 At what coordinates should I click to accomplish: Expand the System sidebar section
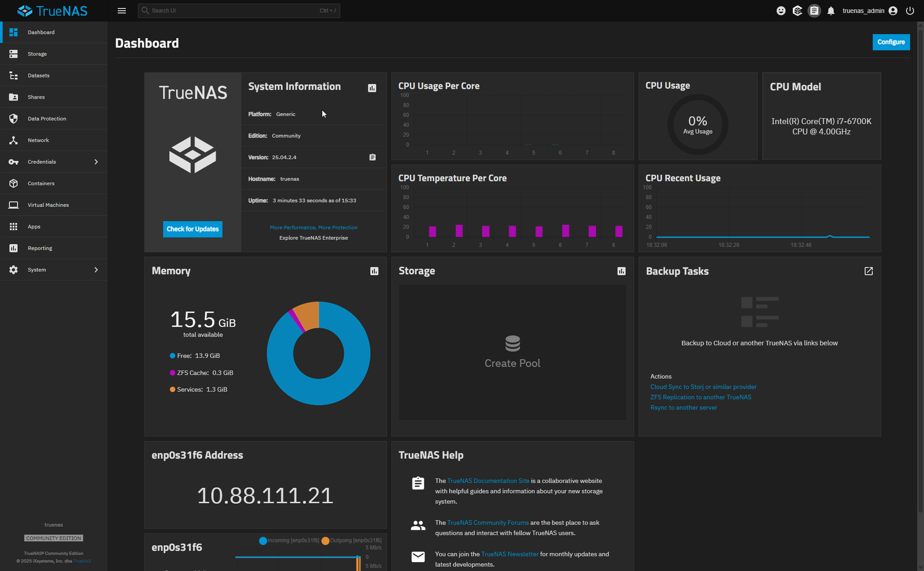(x=36, y=270)
